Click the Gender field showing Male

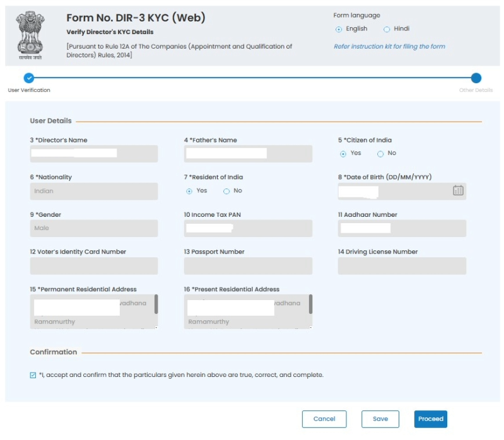coord(94,228)
